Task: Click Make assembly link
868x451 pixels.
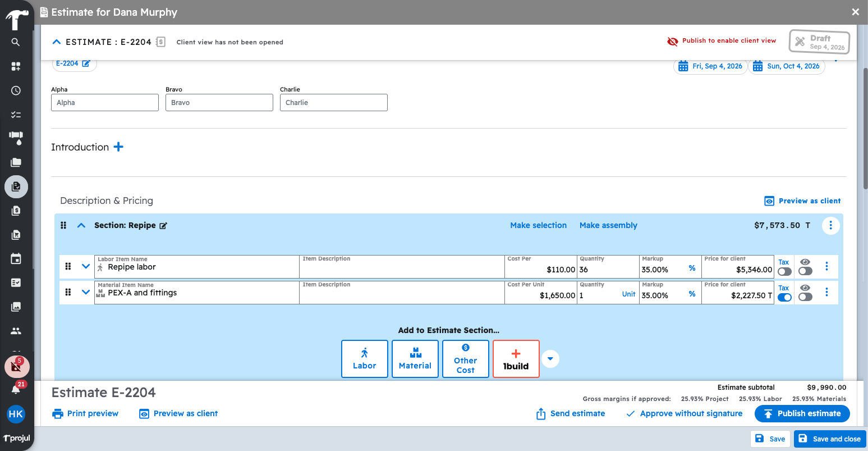Action: pos(608,225)
